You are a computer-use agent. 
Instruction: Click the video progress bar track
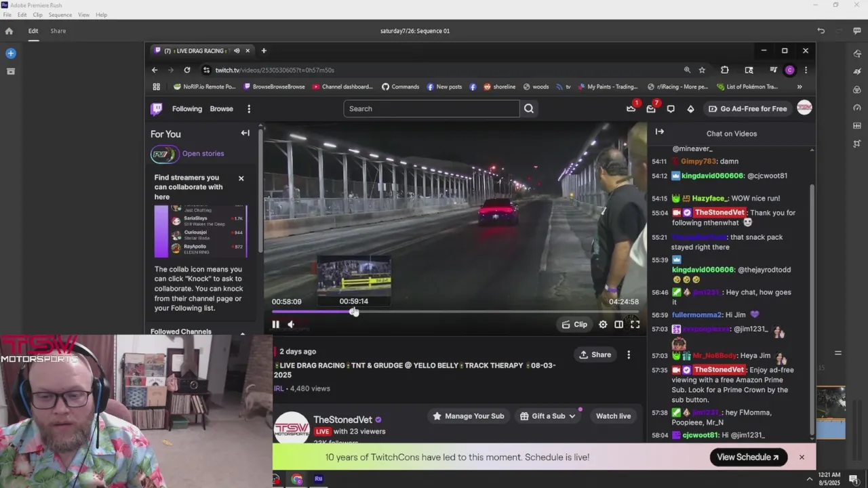455,312
